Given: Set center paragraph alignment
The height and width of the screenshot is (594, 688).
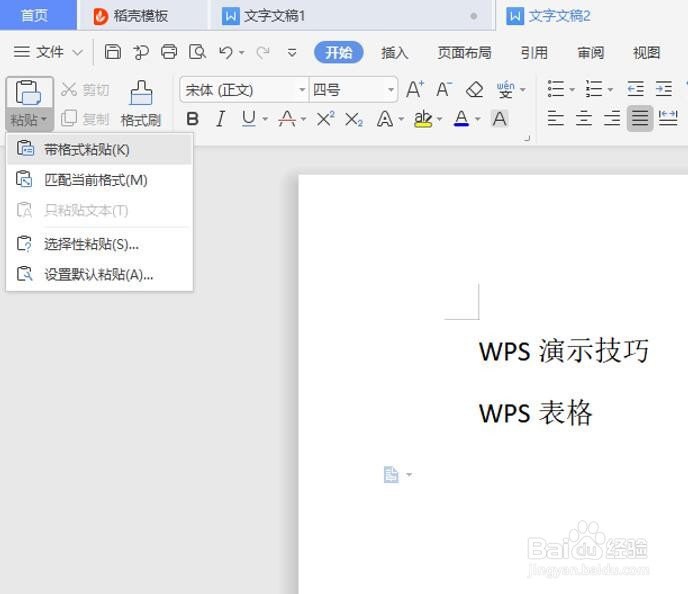Looking at the screenshot, I should 584,118.
